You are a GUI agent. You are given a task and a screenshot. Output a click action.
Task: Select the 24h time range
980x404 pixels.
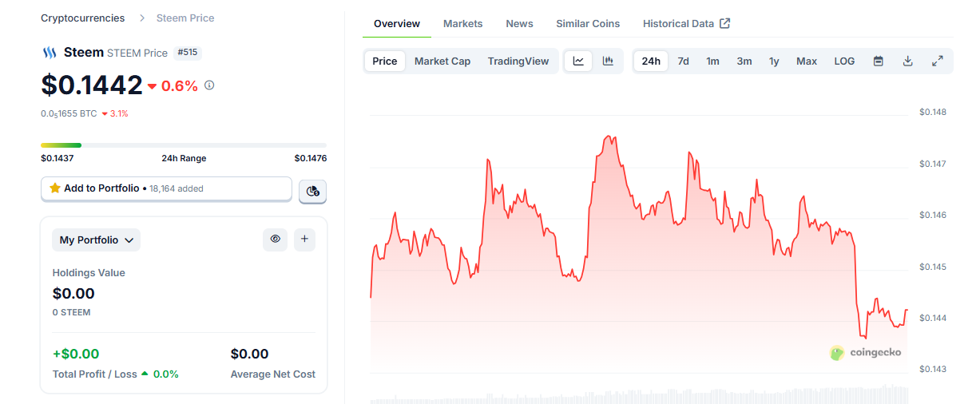tap(651, 61)
